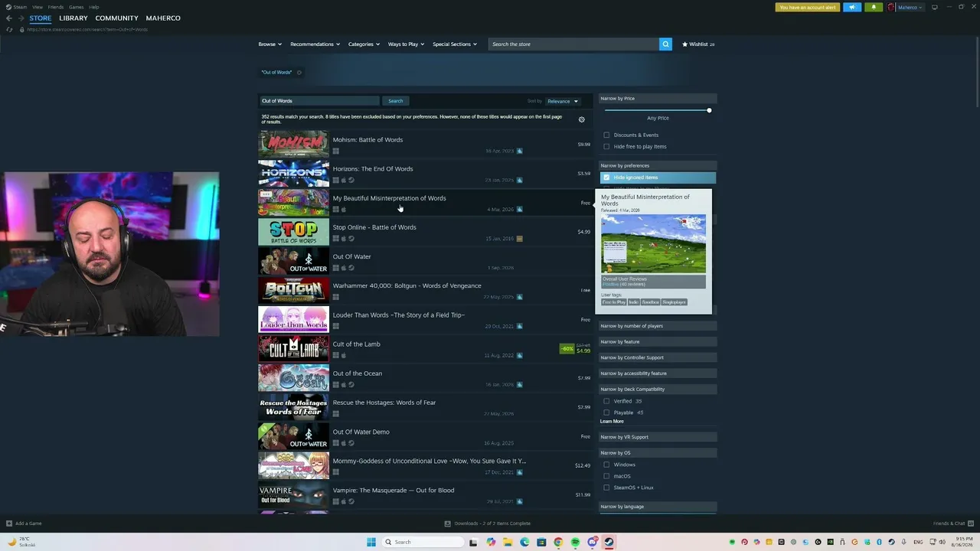Open the Boltgun Words of Vengeance thumbnail
Image resolution: width=980 pixels, height=551 pixels.
(x=294, y=291)
